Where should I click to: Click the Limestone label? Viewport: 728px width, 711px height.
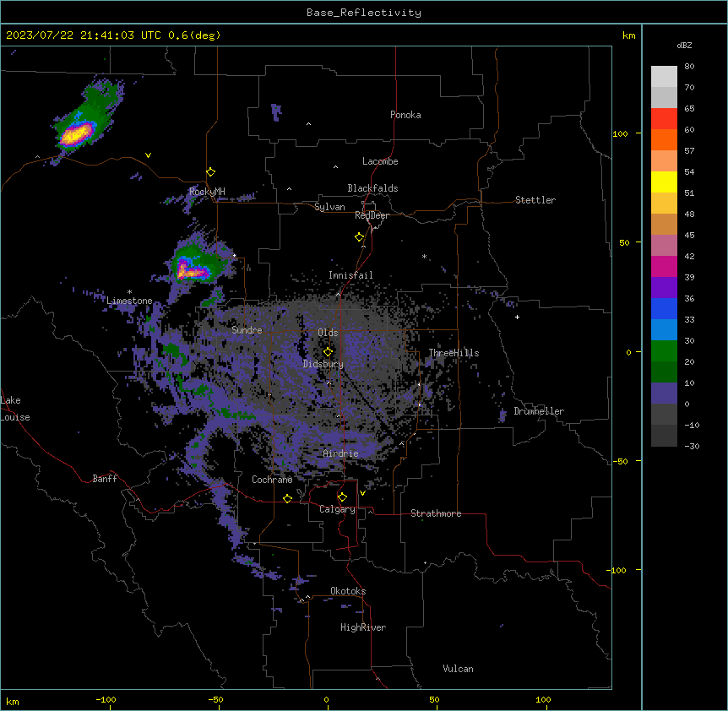[129, 301]
